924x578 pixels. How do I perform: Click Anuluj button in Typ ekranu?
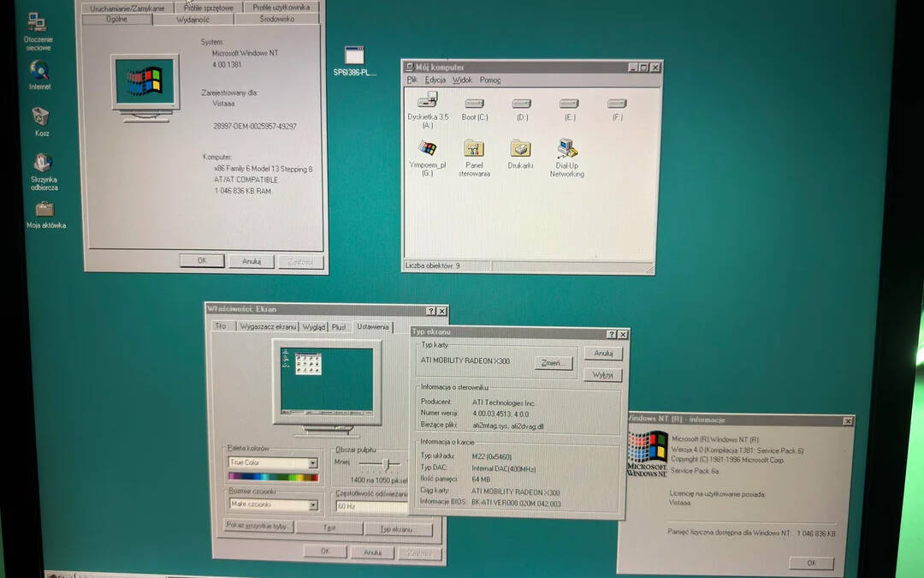pyautogui.click(x=603, y=354)
